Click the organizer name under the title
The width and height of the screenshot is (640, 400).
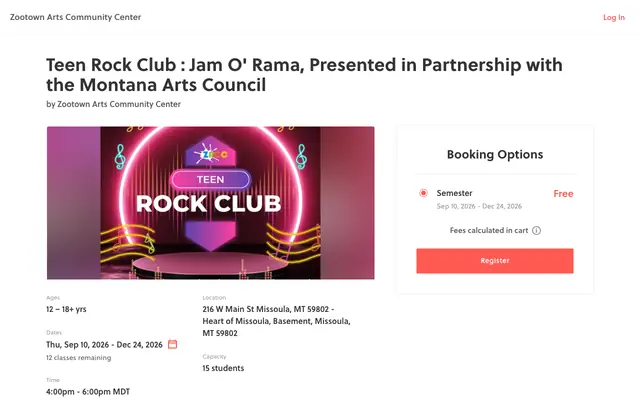coord(119,104)
